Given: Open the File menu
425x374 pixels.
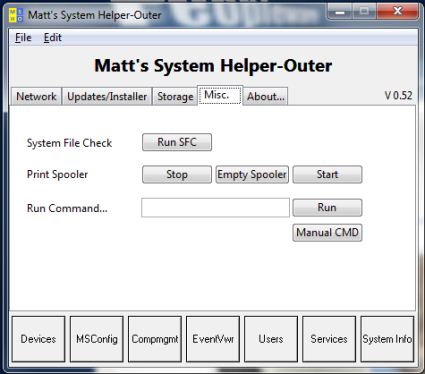Looking at the screenshot, I should coord(23,38).
